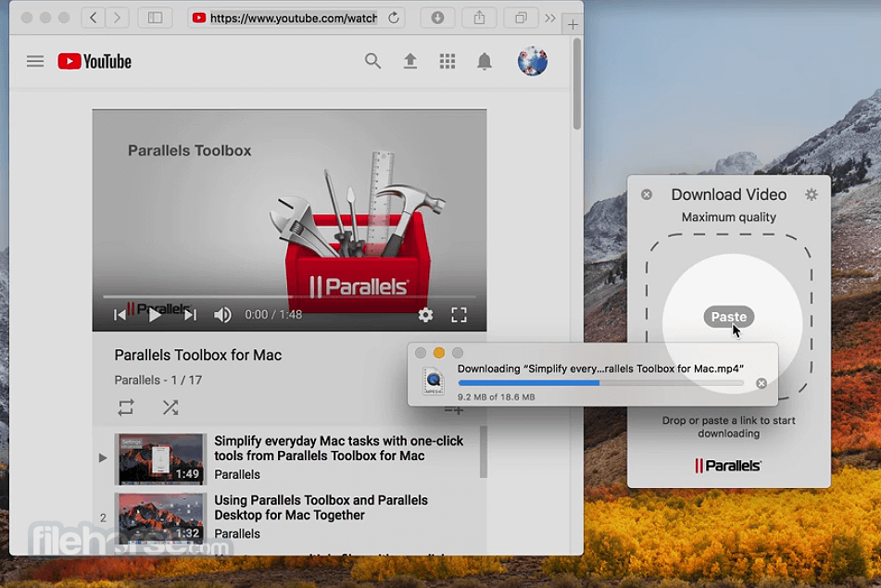This screenshot has width=881, height=588.
Task: Show all Safari tabs overview
Action: pos(521,18)
